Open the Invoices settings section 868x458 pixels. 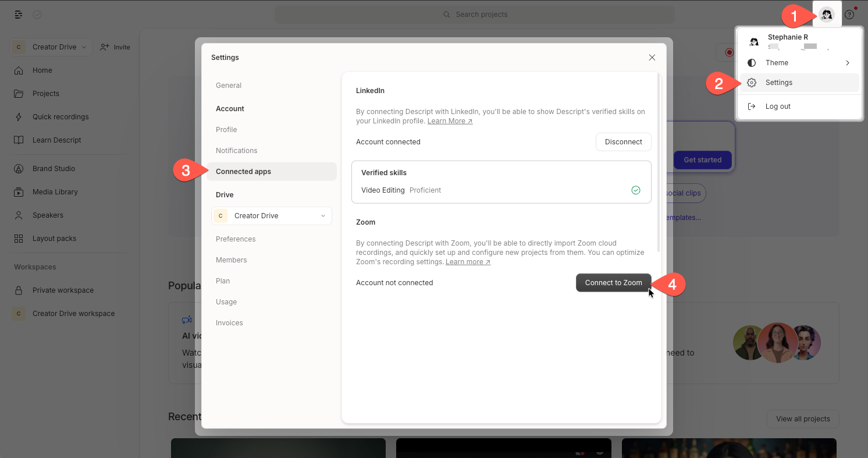click(229, 322)
